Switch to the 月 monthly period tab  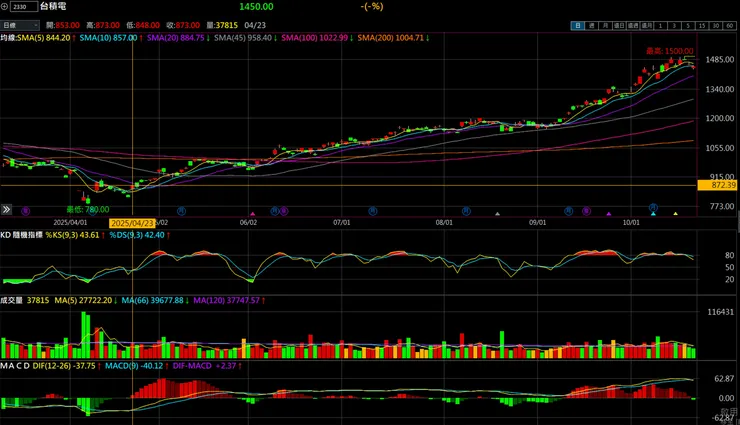pyautogui.click(x=605, y=25)
